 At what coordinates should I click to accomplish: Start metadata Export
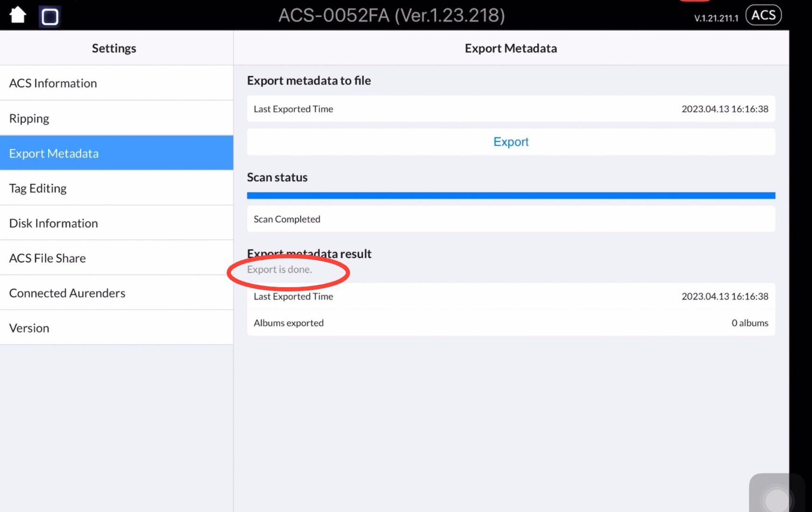511,142
